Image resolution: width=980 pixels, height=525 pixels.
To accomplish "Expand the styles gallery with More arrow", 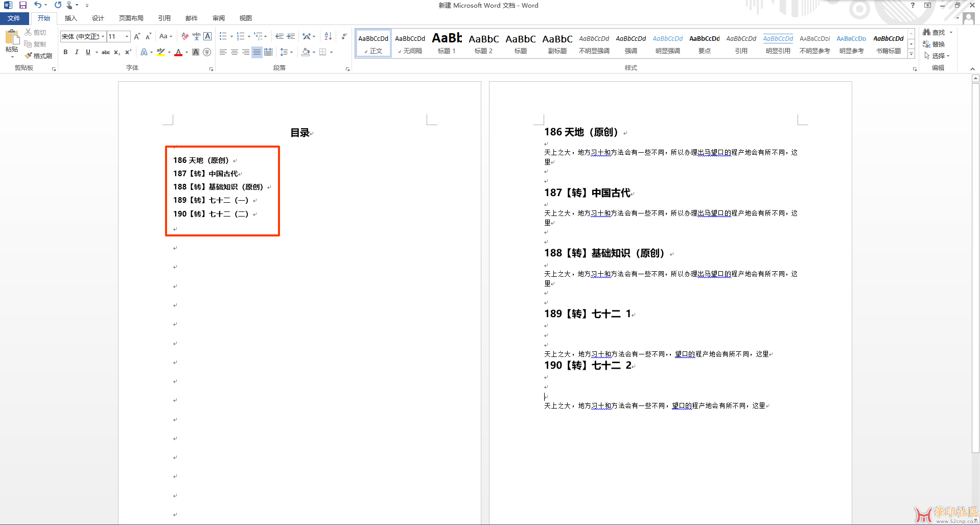I will coord(911,54).
